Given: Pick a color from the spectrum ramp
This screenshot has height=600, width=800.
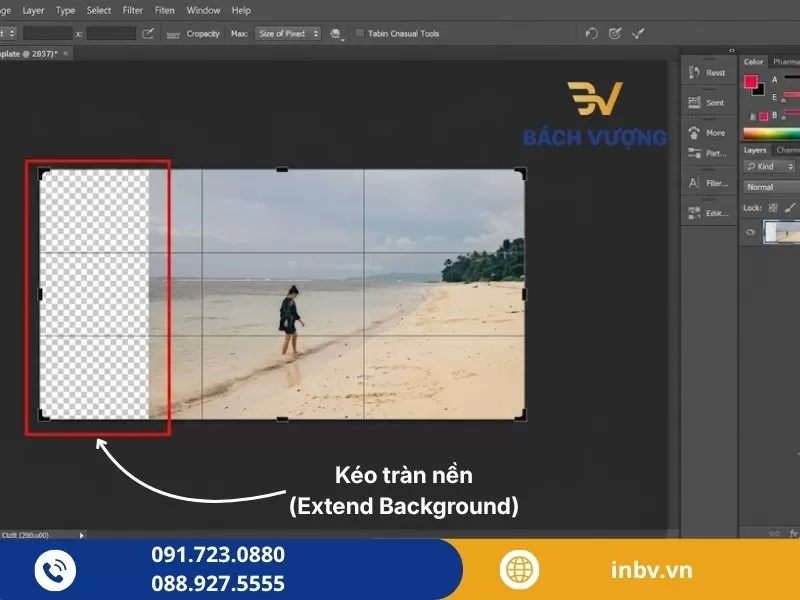Looking at the screenshot, I should click(x=771, y=134).
